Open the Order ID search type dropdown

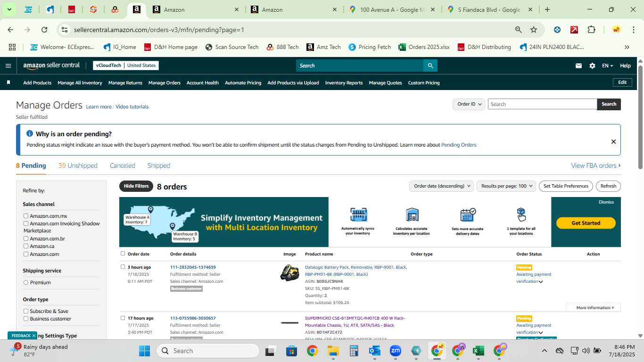pyautogui.click(x=469, y=104)
